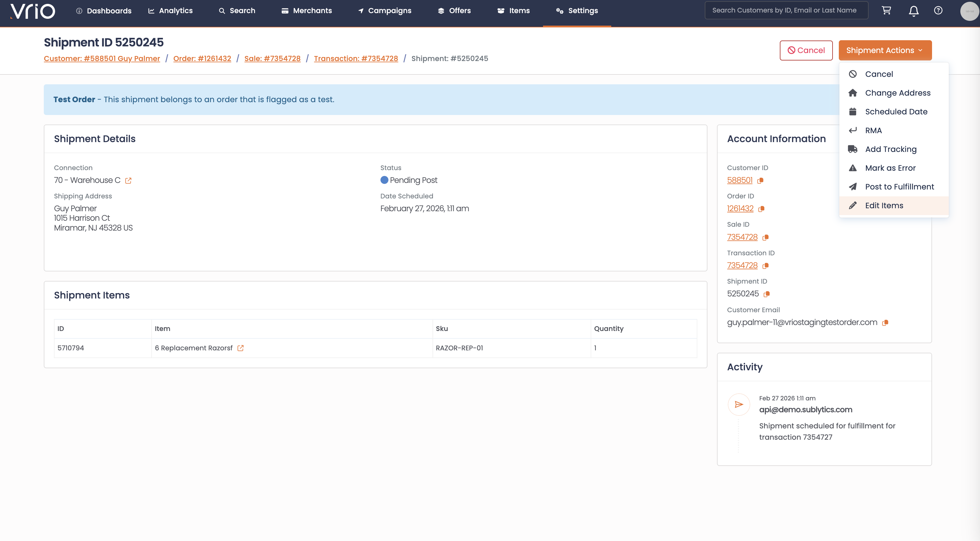
Task: Copy the Sale ID value
Action: click(766, 237)
